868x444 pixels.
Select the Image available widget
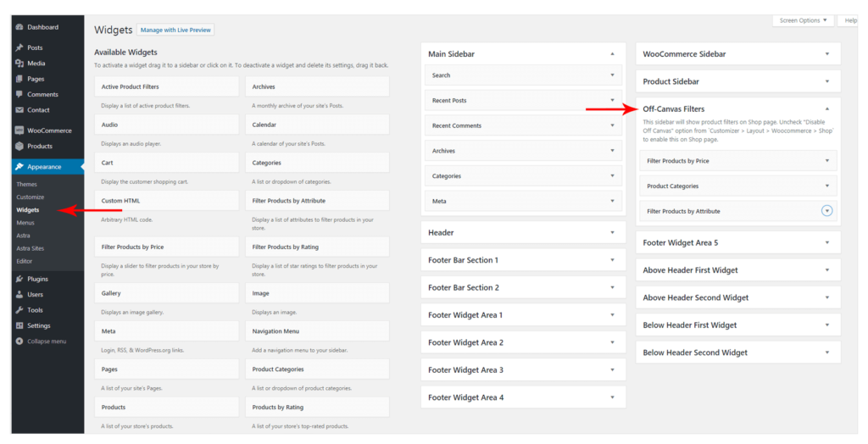coord(317,293)
